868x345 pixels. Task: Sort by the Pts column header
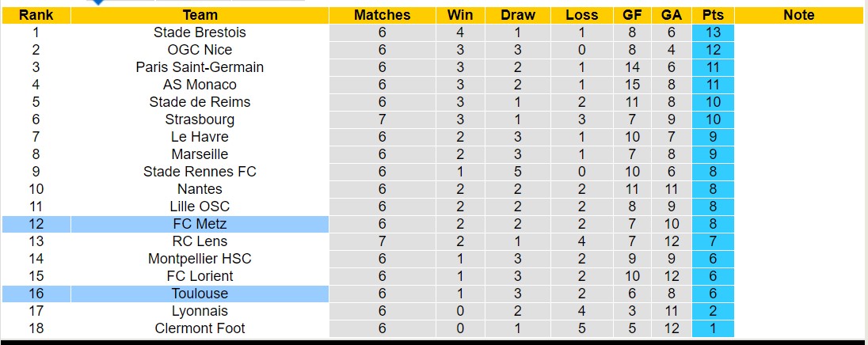(713, 15)
